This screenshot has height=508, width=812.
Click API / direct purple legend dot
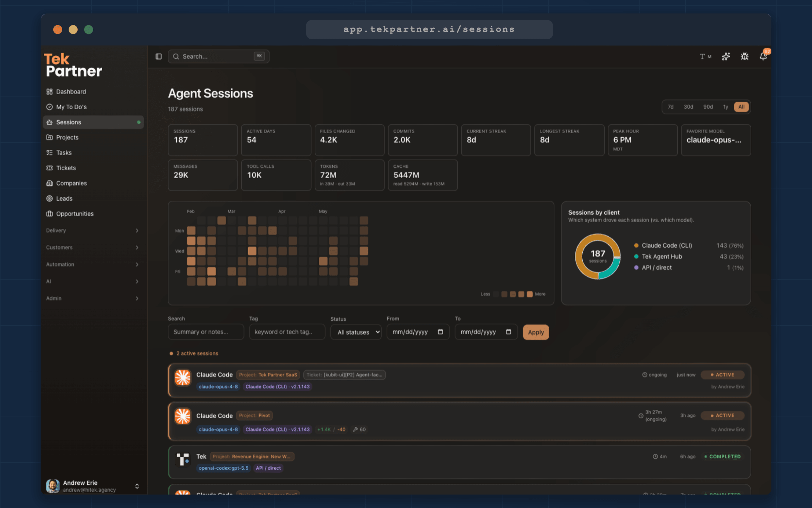pos(636,268)
